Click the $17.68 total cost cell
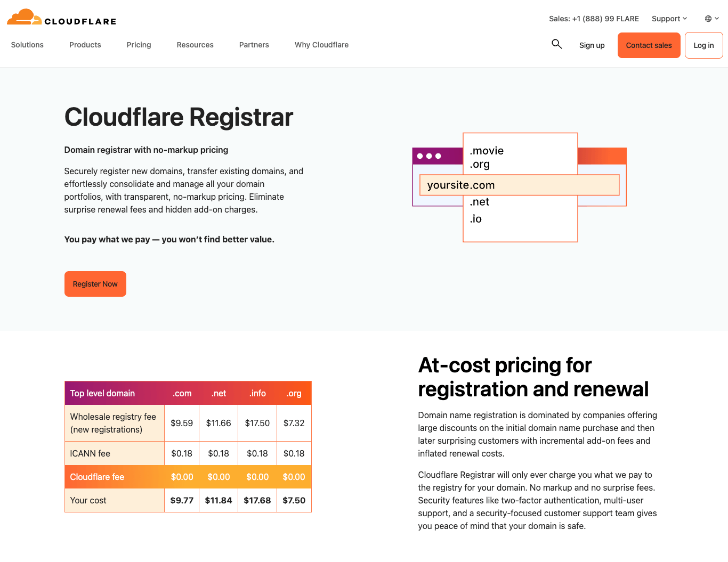The width and height of the screenshot is (728, 562). pyautogui.click(x=257, y=500)
